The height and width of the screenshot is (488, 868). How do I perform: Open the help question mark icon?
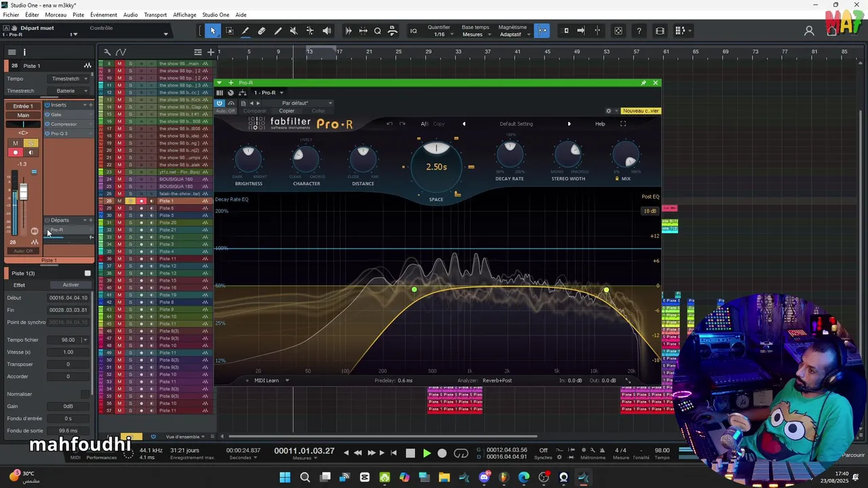coord(639,30)
